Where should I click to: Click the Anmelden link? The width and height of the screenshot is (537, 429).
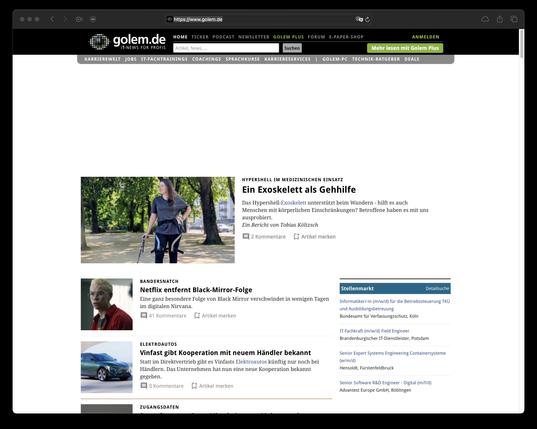425,37
